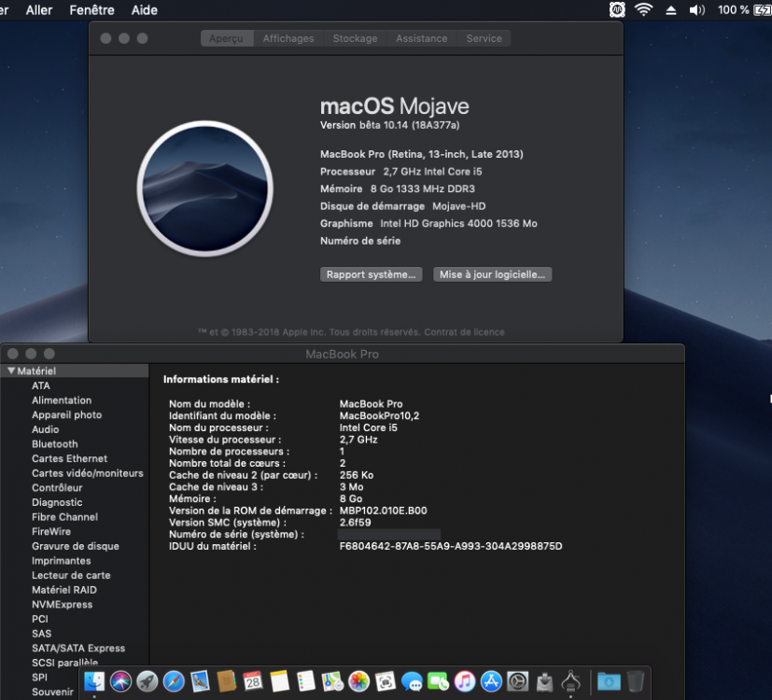
Task: Open Screenshot utility icon in Dock
Action: point(386,681)
